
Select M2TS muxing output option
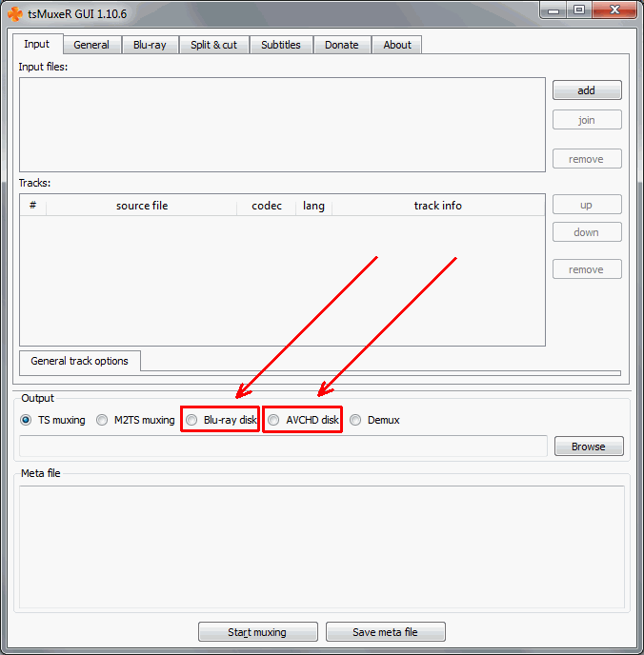tap(135, 420)
